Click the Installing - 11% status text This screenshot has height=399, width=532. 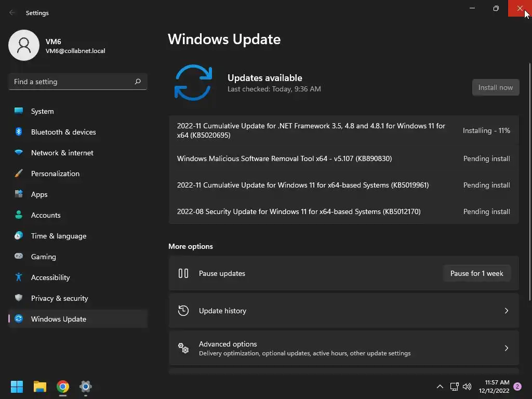point(486,130)
